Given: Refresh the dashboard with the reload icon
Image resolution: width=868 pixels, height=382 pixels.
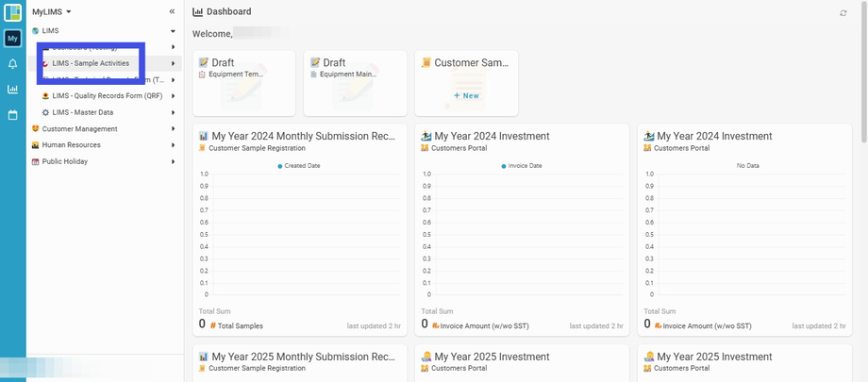Looking at the screenshot, I should click(843, 13).
